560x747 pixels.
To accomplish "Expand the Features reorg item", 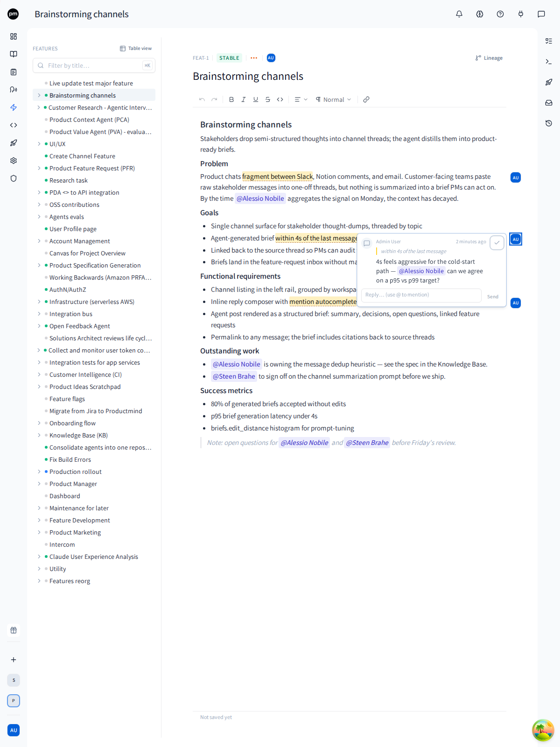I will [x=39, y=581].
